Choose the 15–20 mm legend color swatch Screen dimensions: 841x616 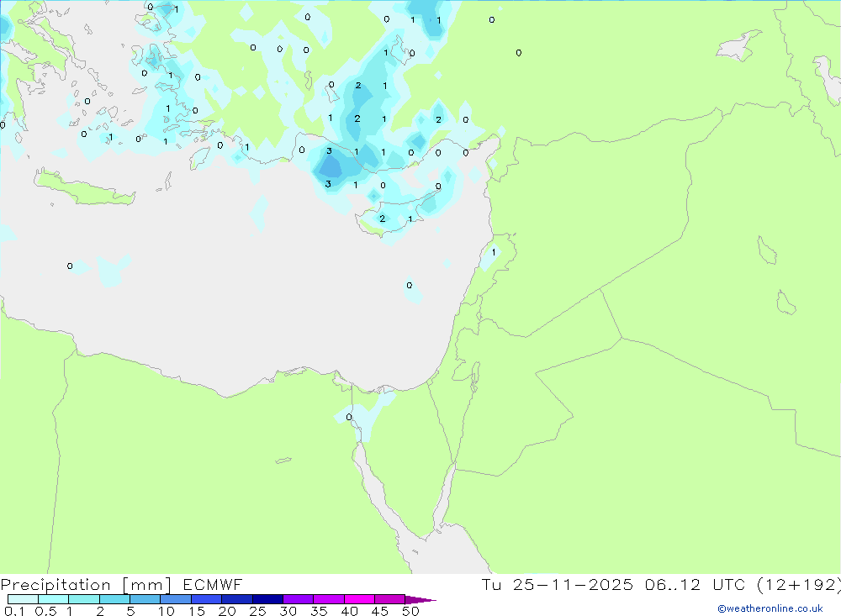pyautogui.click(x=206, y=599)
